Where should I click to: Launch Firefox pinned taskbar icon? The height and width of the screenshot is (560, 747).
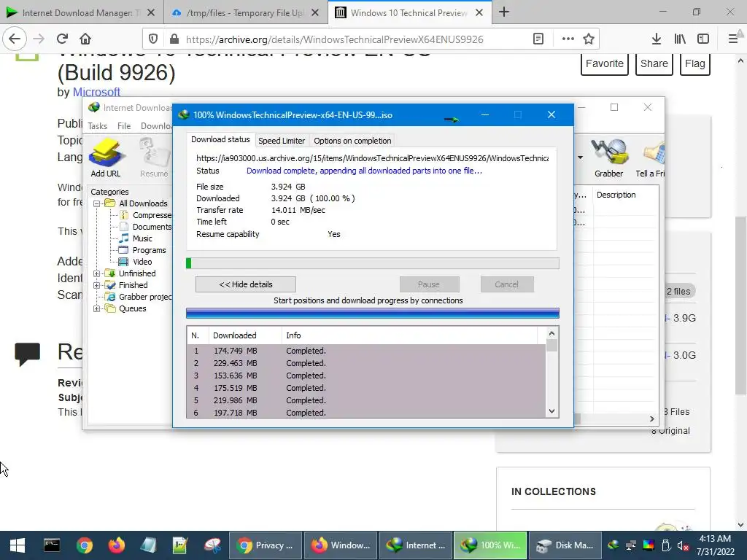pyautogui.click(x=116, y=545)
